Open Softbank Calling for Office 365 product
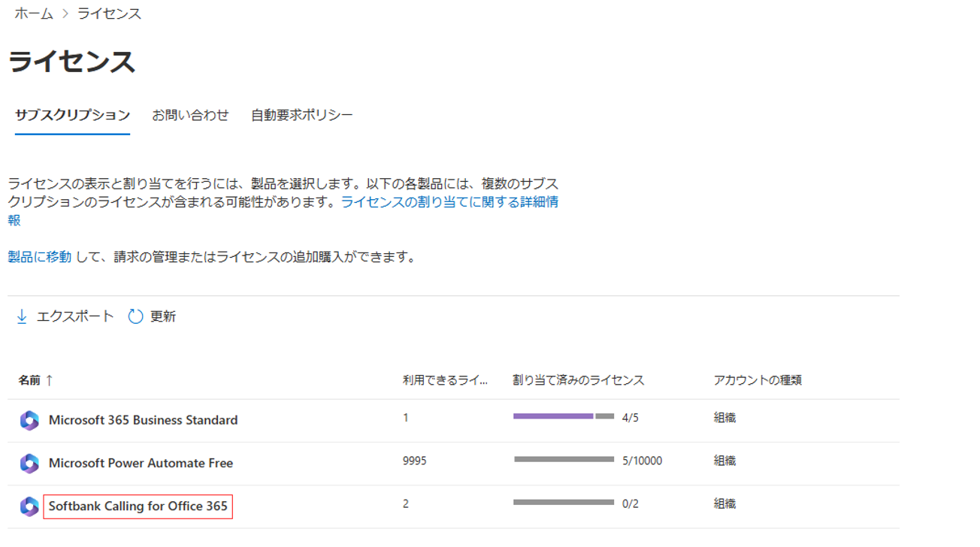The height and width of the screenshot is (547, 980). click(x=138, y=506)
